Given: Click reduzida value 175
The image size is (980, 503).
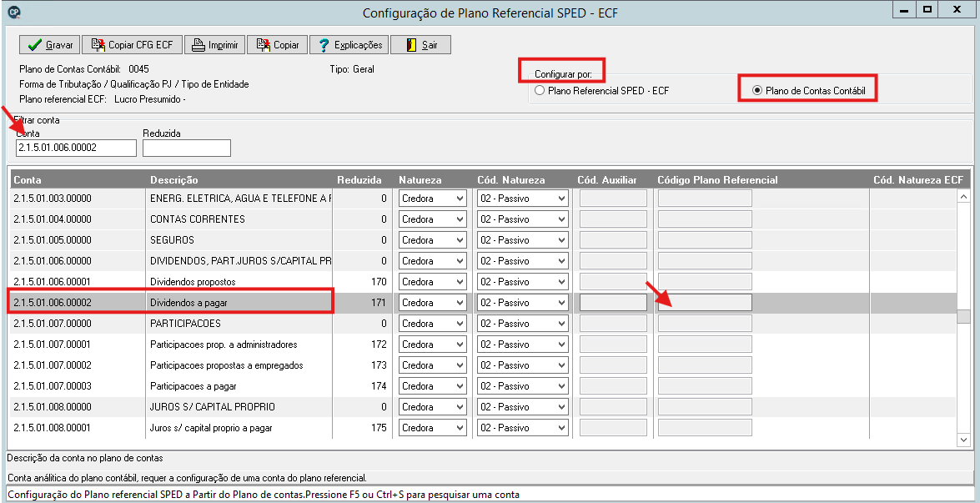Looking at the screenshot, I should click(x=379, y=428).
